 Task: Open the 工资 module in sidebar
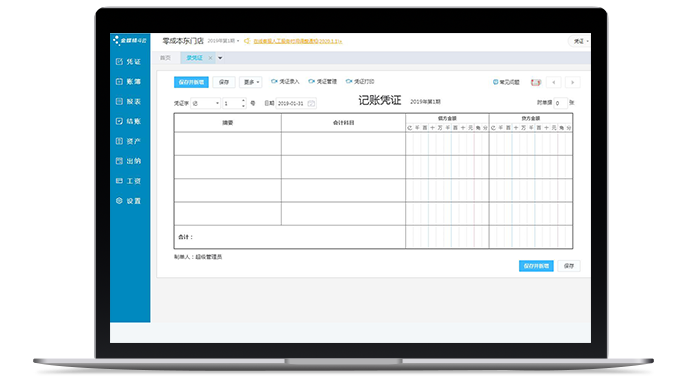(x=128, y=181)
